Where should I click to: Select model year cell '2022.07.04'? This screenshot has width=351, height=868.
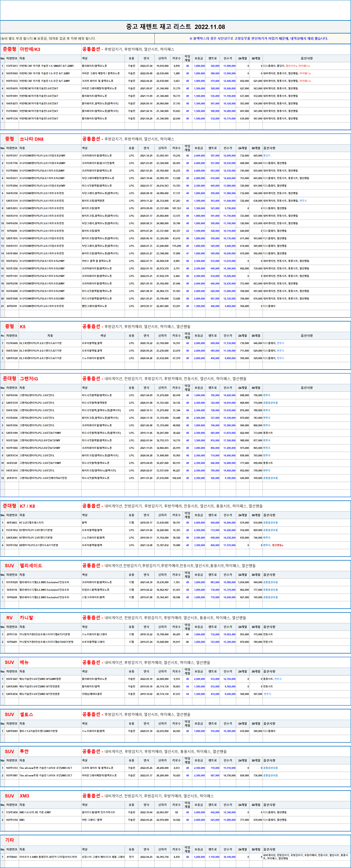pos(146,66)
